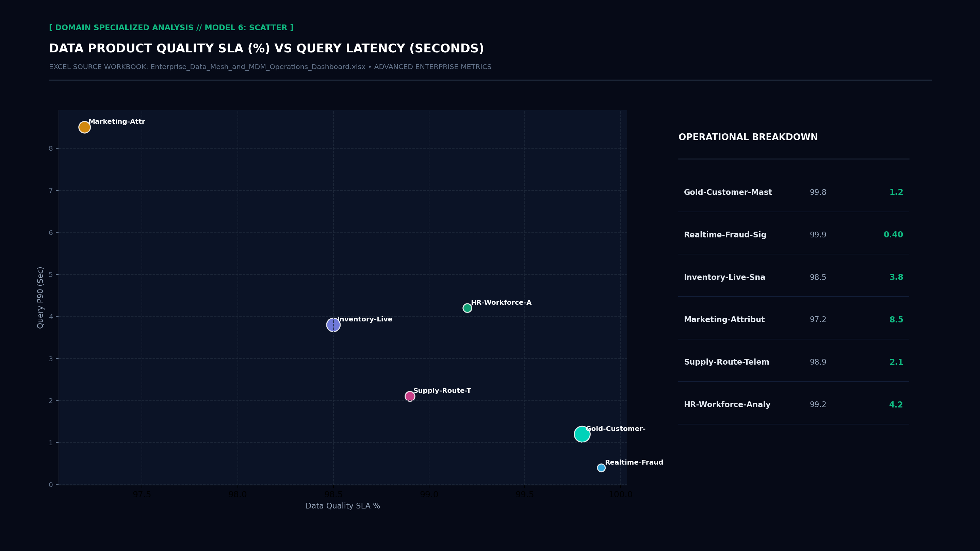The width and height of the screenshot is (980, 551).
Task: Click the 99.2 SLA value
Action: tap(818, 405)
